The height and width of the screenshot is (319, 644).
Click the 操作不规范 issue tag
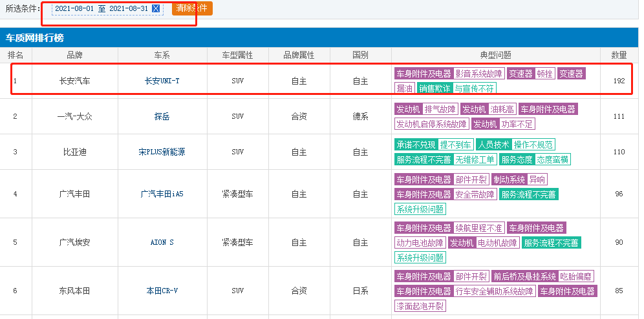(533, 145)
